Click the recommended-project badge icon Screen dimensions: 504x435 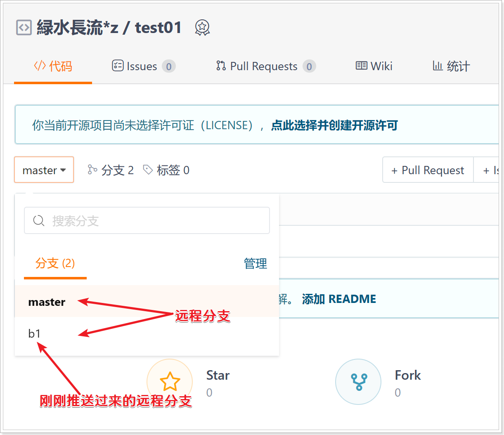click(x=202, y=28)
